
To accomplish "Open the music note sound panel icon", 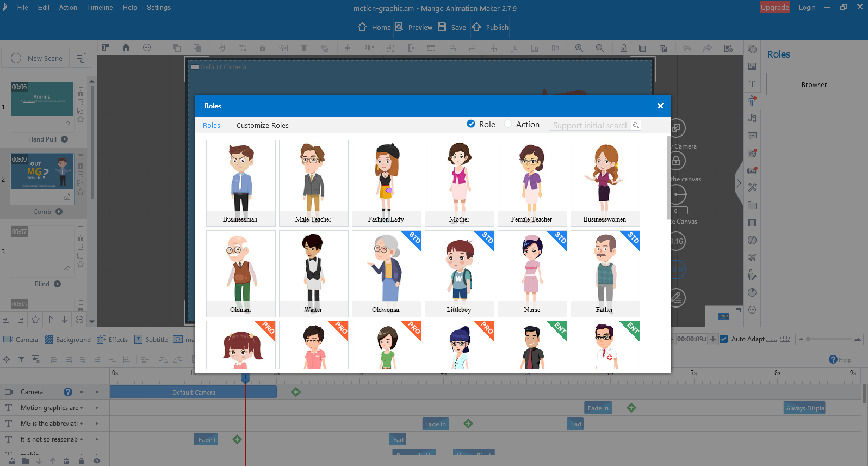I will point(752,118).
